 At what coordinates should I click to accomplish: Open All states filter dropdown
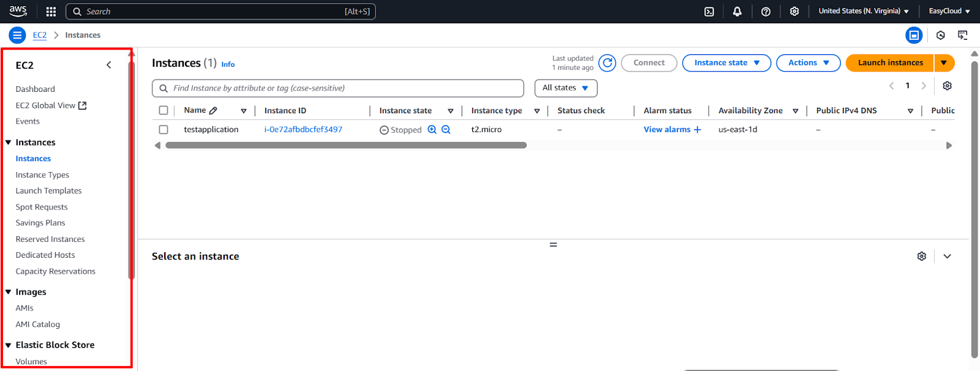566,88
